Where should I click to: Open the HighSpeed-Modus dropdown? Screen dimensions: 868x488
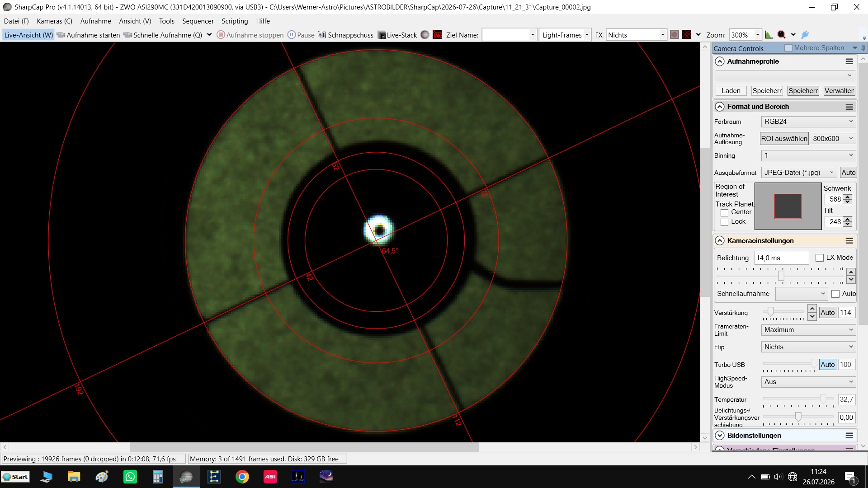pos(808,382)
